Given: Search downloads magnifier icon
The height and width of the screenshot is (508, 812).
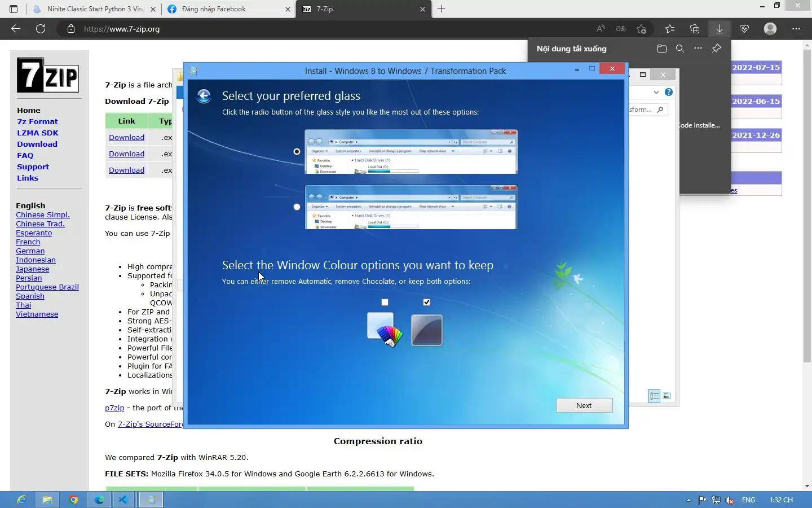Looking at the screenshot, I should (680, 49).
